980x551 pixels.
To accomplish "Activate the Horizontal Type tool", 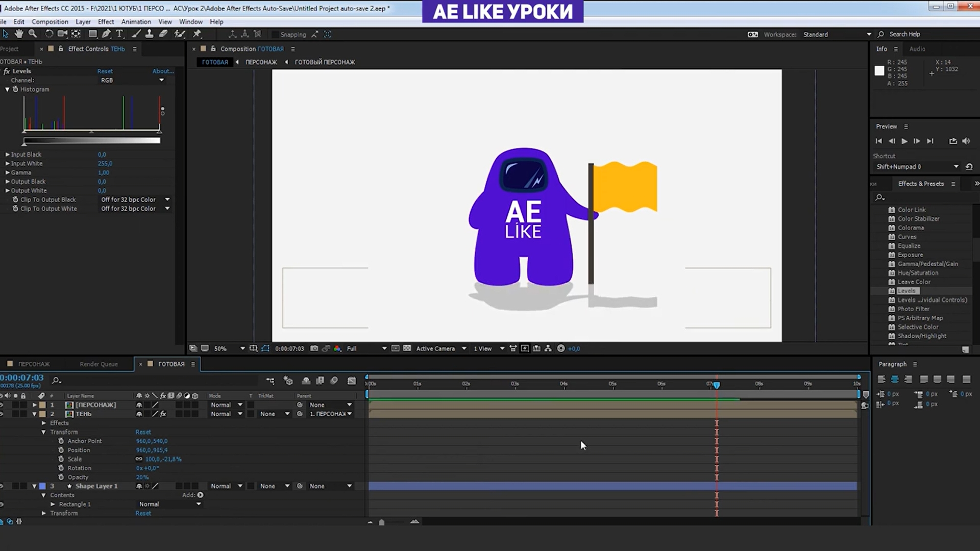I will [119, 34].
